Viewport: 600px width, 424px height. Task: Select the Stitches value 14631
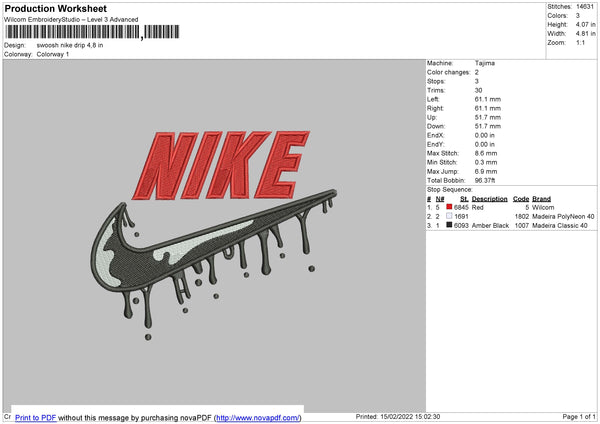click(x=585, y=7)
